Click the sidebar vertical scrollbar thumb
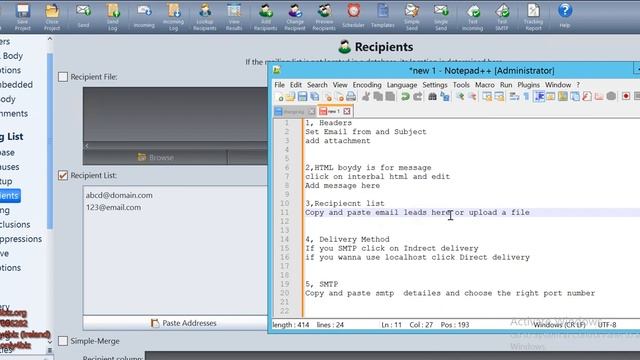 click(x=50, y=141)
